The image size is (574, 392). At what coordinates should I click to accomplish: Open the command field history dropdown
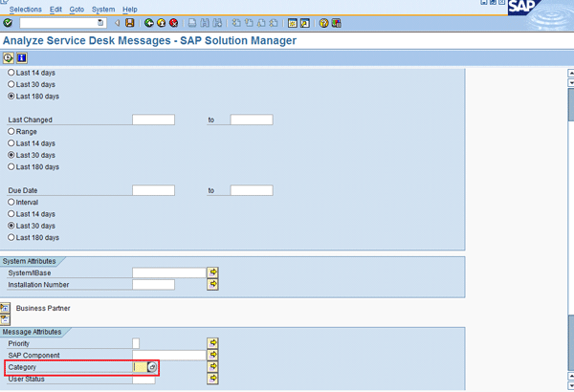100,23
